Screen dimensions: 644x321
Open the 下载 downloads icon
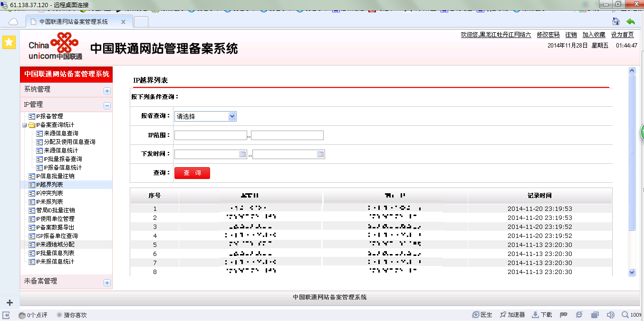pyautogui.click(x=542, y=315)
